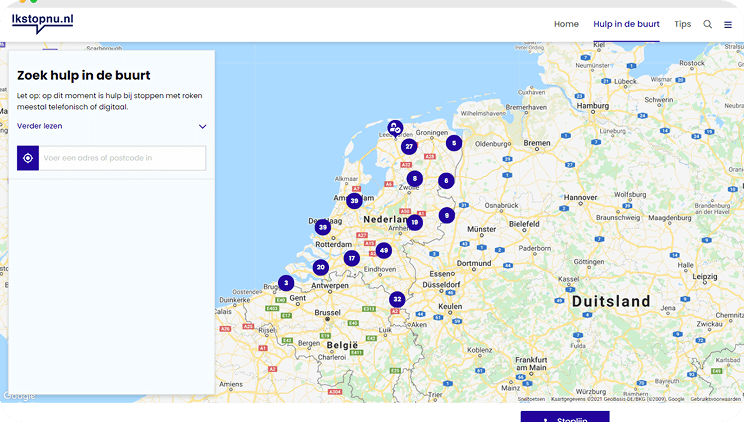This screenshot has width=744, height=422.
Task: Click the Verder lezen link
Action: (x=40, y=126)
